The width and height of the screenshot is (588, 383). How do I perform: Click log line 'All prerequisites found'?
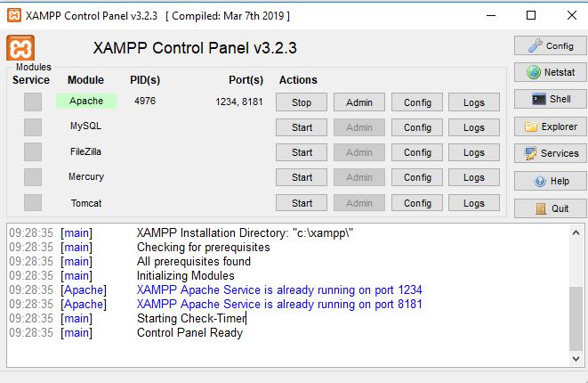pos(194,261)
